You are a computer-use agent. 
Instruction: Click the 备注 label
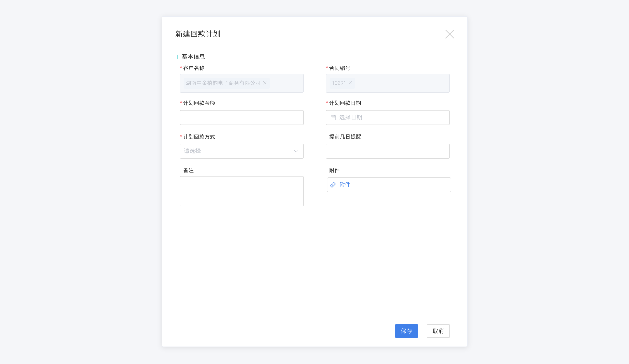(x=188, y=170)
